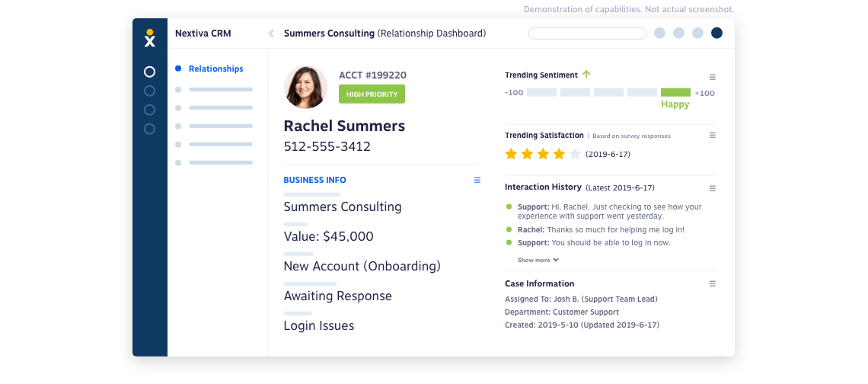Click the Summers Consulting dashboard title
Image resolution: width=868 pixels, height=384 pixels.
pos(385,34)
